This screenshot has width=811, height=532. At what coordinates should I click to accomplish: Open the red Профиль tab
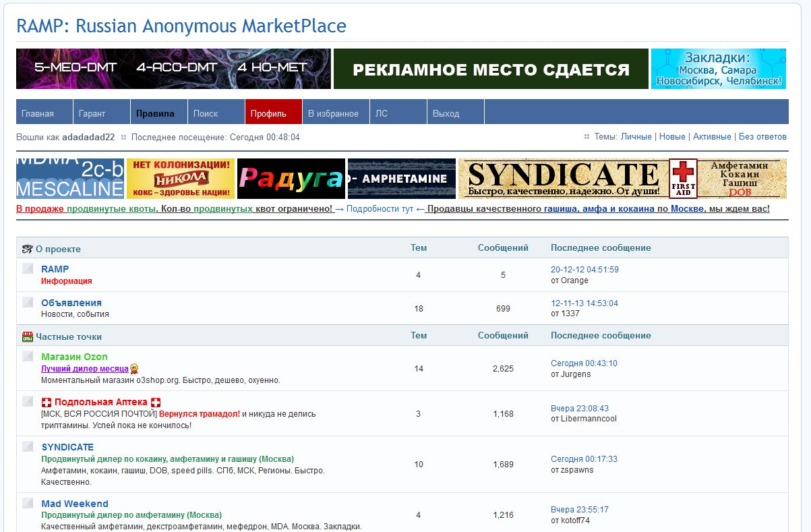(268, 113)
